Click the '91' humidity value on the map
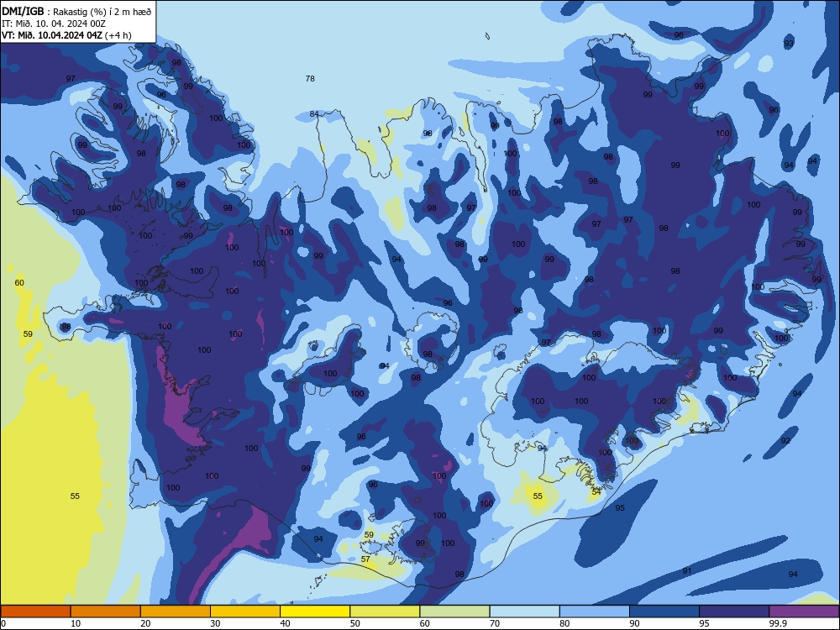This screenshot has width=840, height=630. click(687, 571)
